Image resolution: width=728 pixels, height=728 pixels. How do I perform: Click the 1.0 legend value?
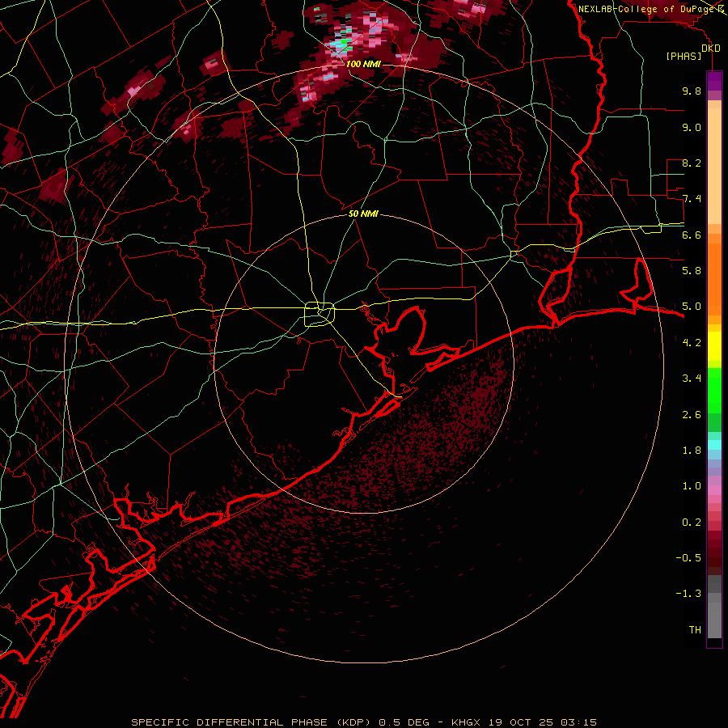[x=692, y=485]
